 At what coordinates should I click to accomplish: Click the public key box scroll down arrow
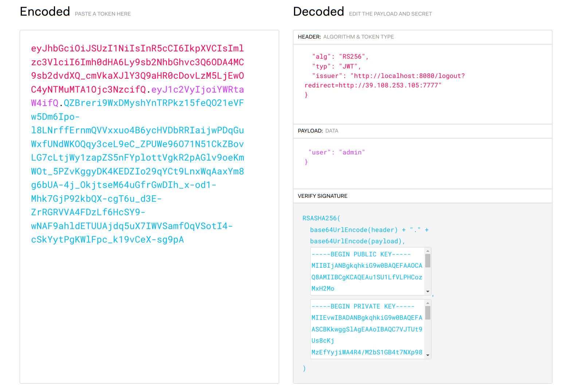pos(428,292)
